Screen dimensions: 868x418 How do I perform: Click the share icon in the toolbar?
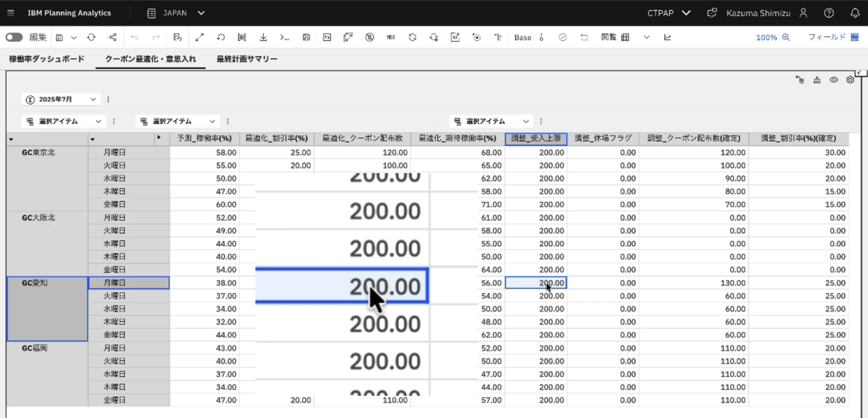click(113, 37)
